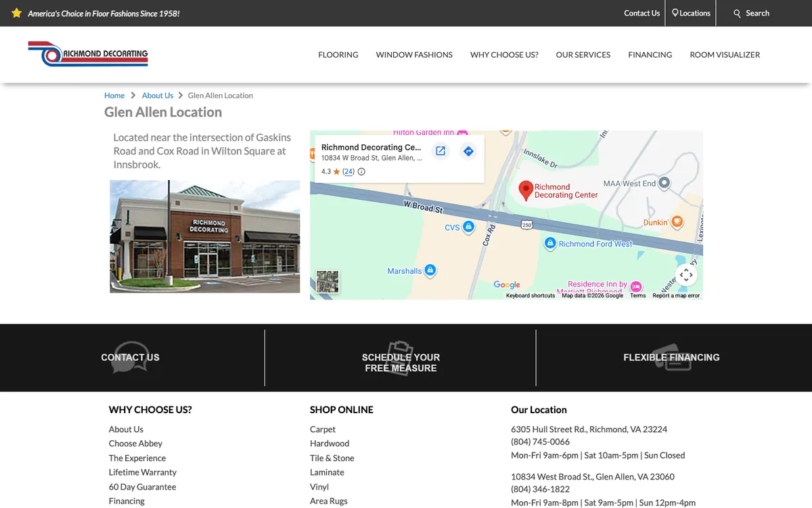Click the blue Directions icon on map card

point(468,151)
